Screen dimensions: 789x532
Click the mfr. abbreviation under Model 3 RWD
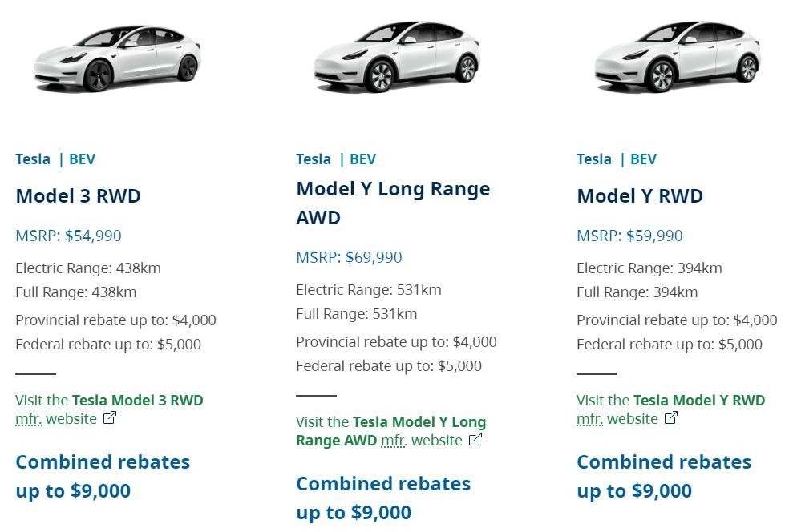(x=28, y=418)
